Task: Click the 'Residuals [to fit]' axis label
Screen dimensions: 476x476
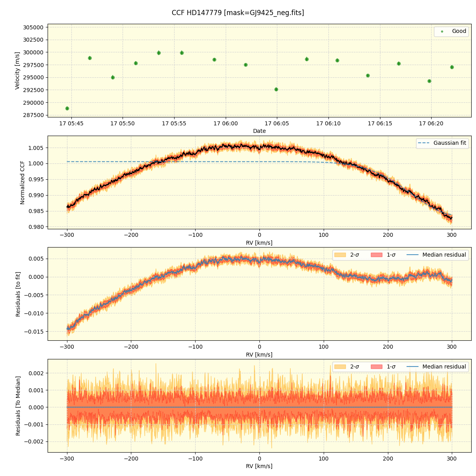Action: click(x=18, y=294)
